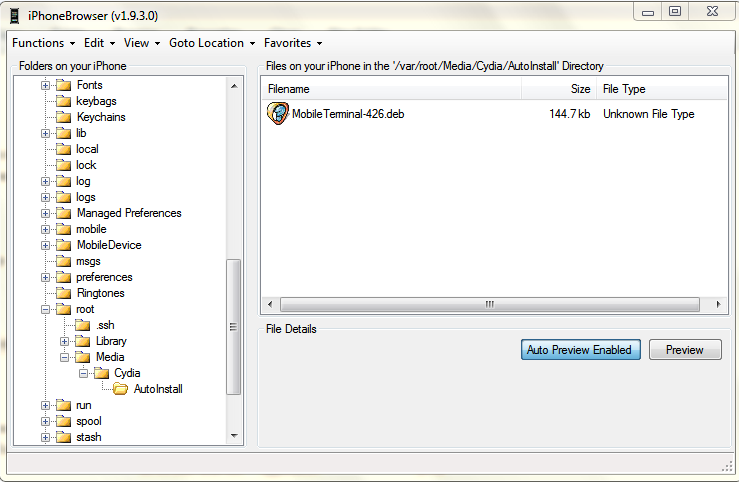The height and width of the screenshot is (482, 739).
Task: Click the 144.7 kb size cell
Action: coord(569,114)
